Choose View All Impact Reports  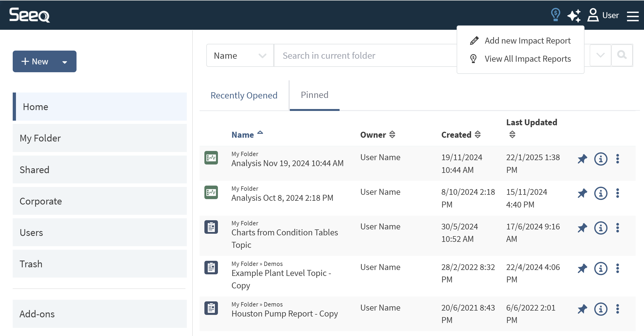(527, 59)
